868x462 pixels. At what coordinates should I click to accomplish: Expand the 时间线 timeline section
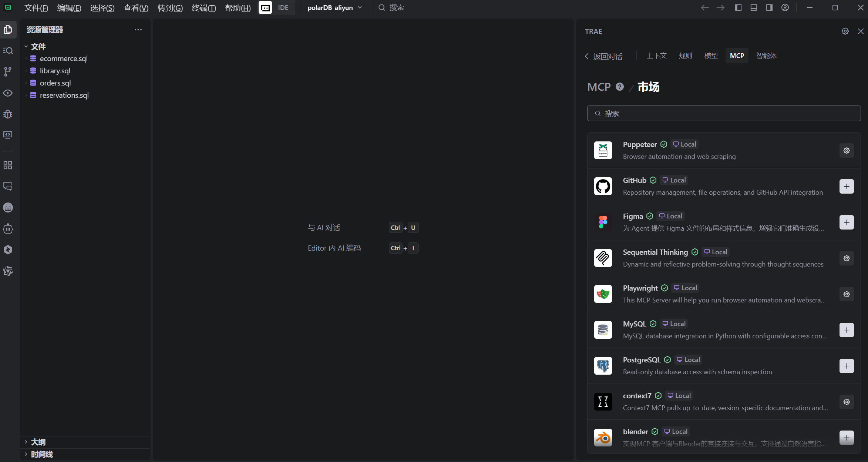pyautogui.click(x=41, y=454)
